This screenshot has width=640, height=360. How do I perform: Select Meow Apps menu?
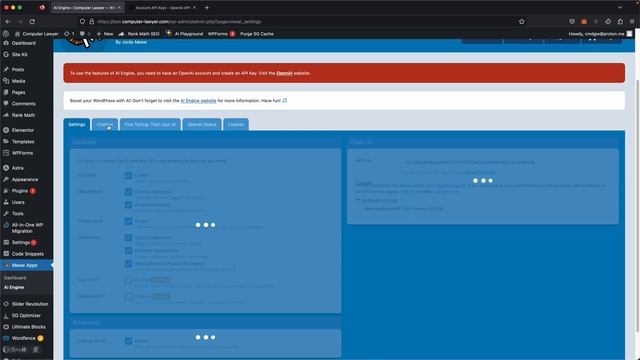click(x=24, y=265)
